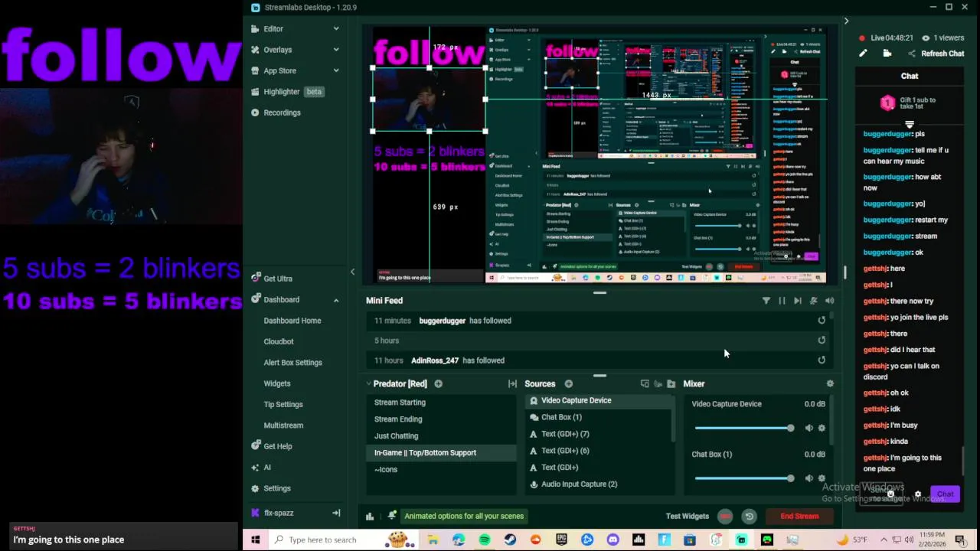
Task: Collapse the Dashboard sidebar section
Action: (335, 300)
